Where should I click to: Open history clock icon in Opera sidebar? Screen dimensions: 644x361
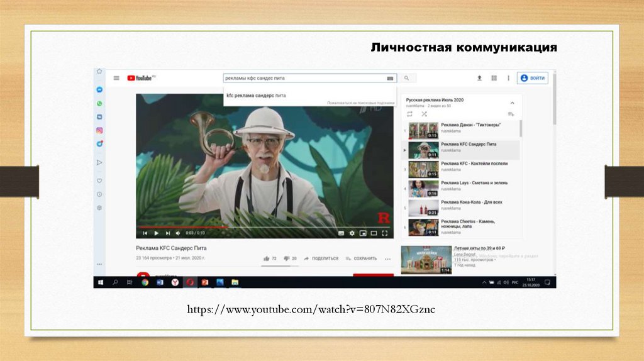click(x=99, y=194)
